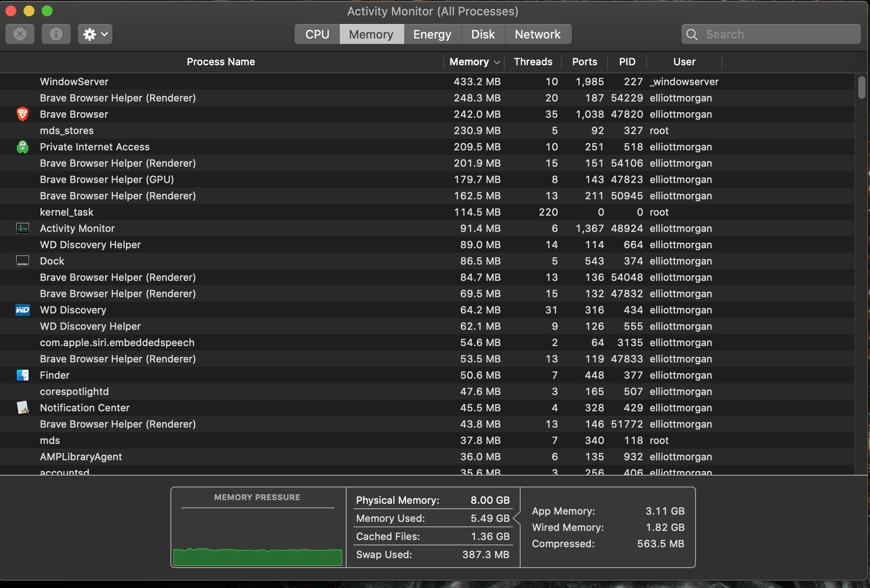Select the mds process with PID 118

(x=427, y=440)
